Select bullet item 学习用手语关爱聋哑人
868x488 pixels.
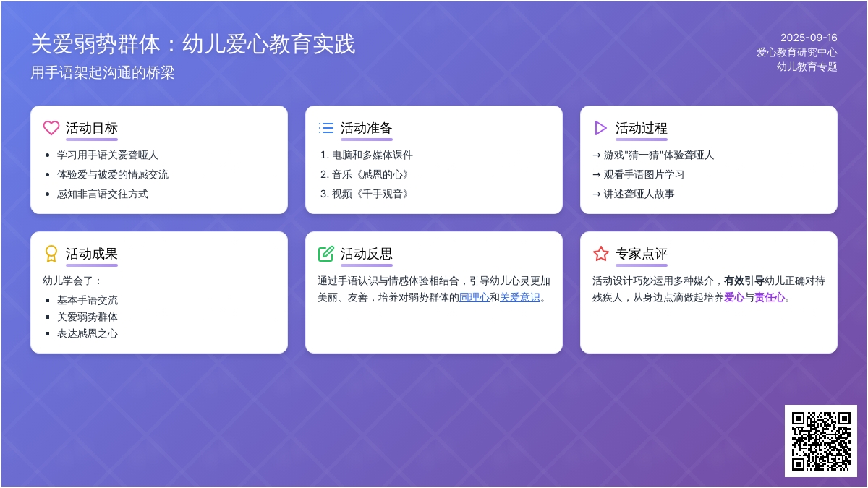click(x=108, y=155)
